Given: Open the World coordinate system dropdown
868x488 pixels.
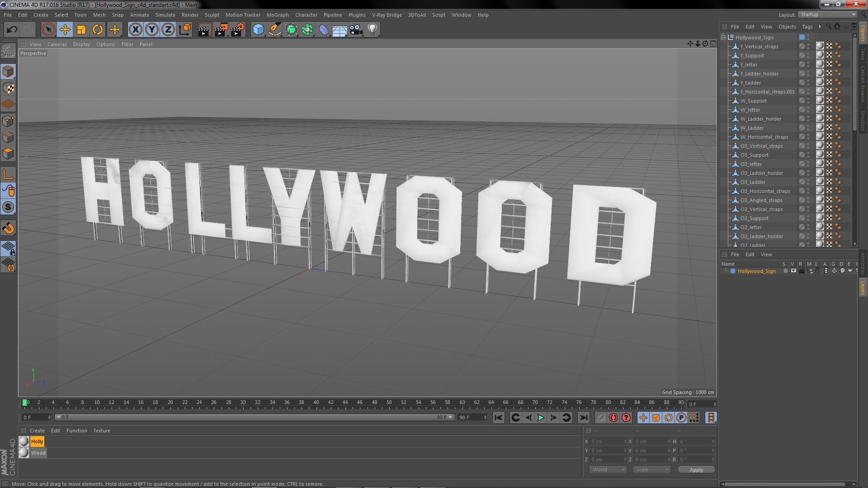Looking at the screenshot, I should point(608,469).
